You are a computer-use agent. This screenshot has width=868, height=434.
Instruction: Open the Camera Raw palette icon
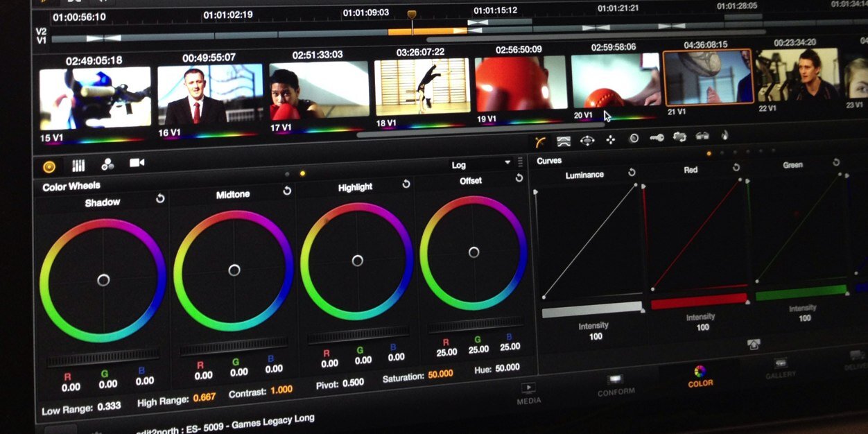tap(137, 163)
